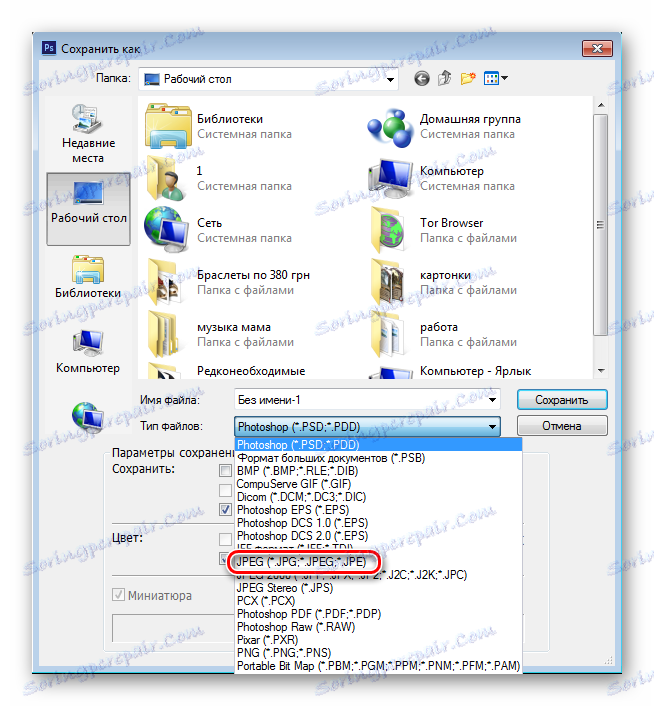Select the Tor Browser folder
This screenshot has height=706, width=654.
443,231
